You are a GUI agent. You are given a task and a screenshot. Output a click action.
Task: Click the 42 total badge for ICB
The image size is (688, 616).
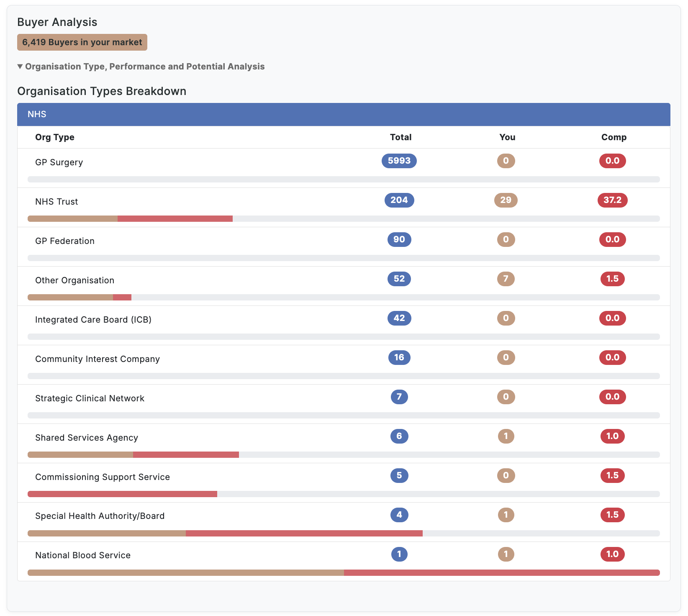tap(399, 318)
